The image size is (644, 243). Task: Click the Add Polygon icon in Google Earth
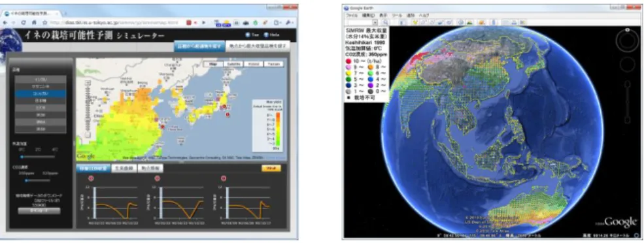424,23
